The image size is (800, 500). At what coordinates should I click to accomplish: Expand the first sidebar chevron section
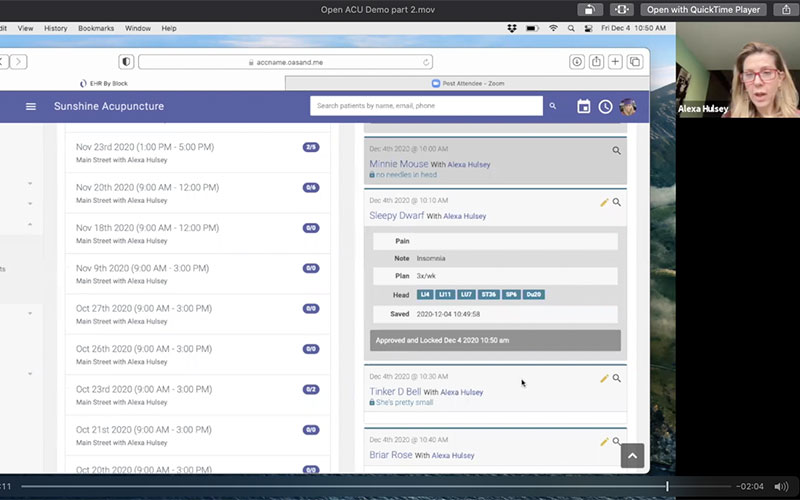click(29, 184)
